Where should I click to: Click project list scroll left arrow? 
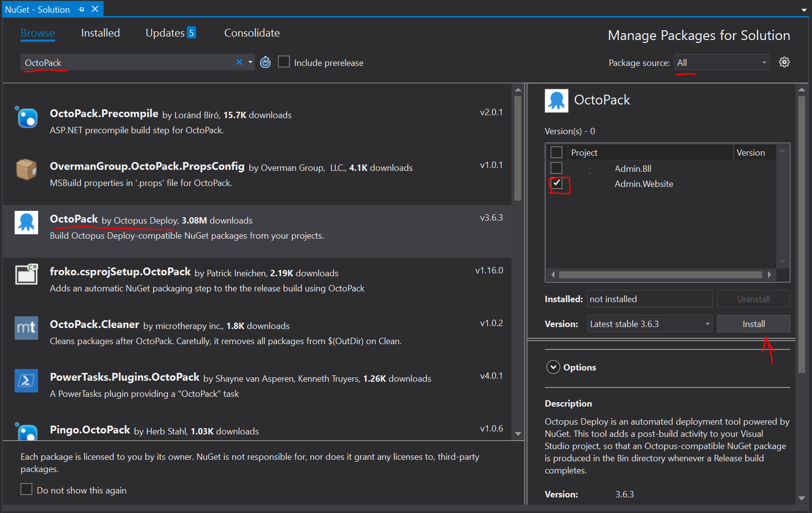553,275
